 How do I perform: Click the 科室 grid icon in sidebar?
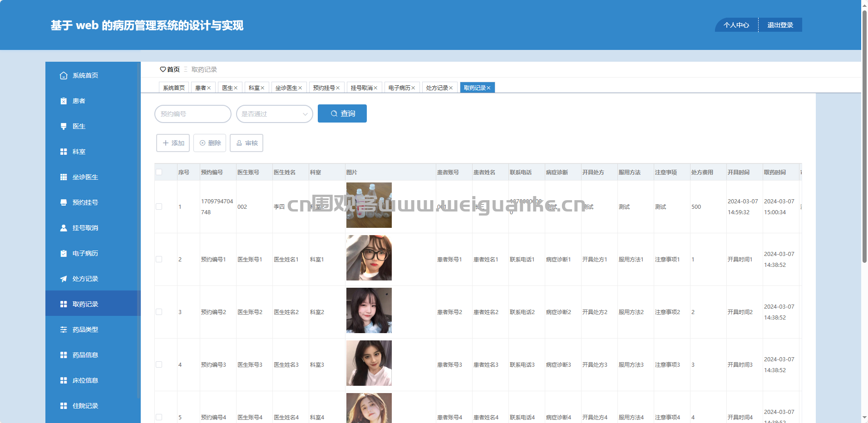[x=64, y=152]
